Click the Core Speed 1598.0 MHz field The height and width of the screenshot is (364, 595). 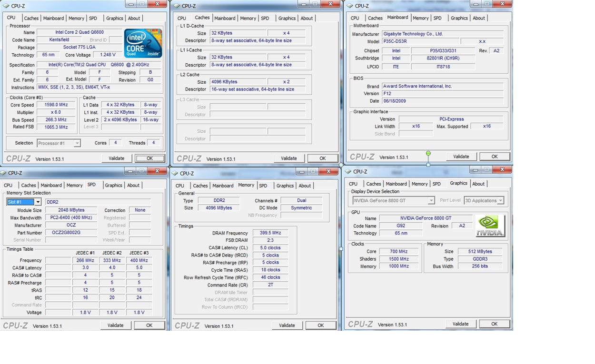point(56,105)
